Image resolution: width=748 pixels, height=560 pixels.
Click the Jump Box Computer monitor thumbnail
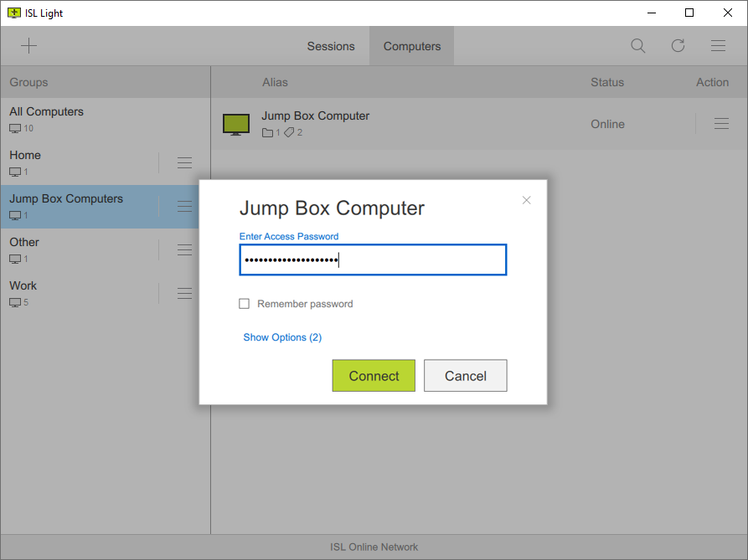click(236, 122)
